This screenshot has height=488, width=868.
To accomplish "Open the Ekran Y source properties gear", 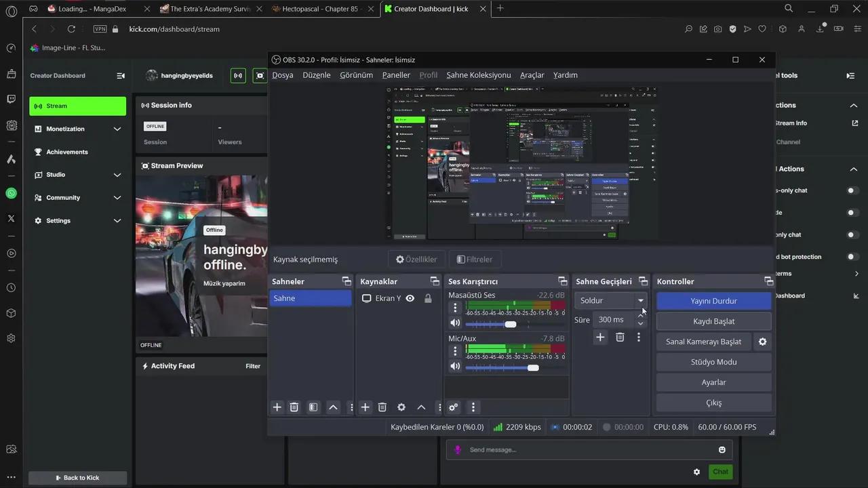I will 401,407.
